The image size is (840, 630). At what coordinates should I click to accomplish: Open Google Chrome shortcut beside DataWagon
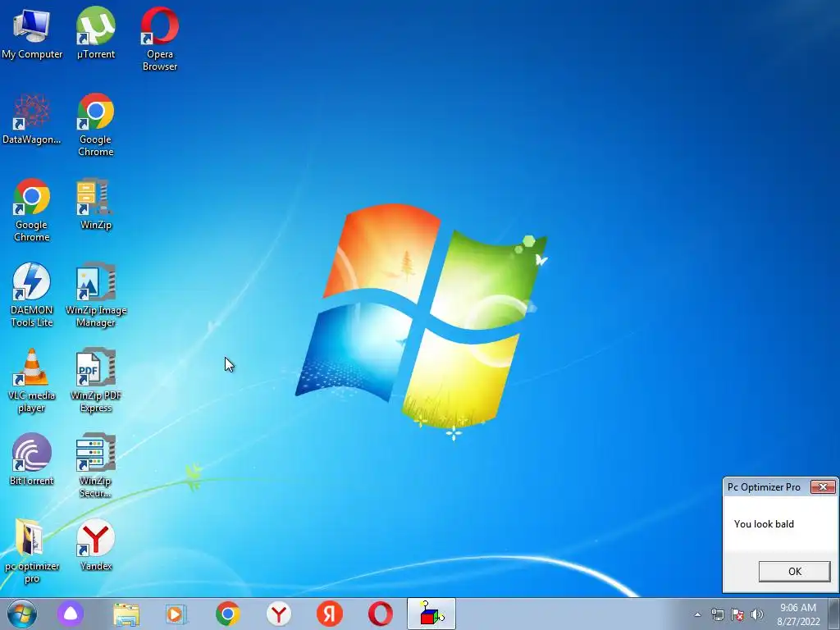click(x=95, y=125)
